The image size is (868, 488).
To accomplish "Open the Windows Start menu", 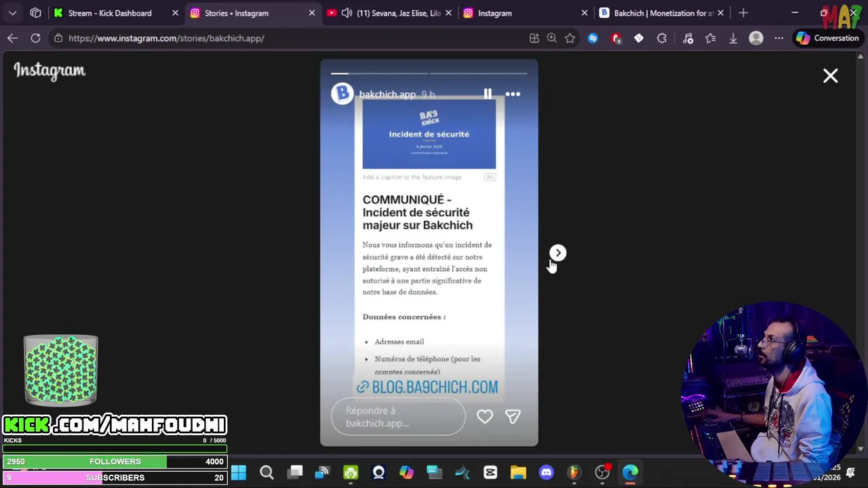I will pos(239,472).
